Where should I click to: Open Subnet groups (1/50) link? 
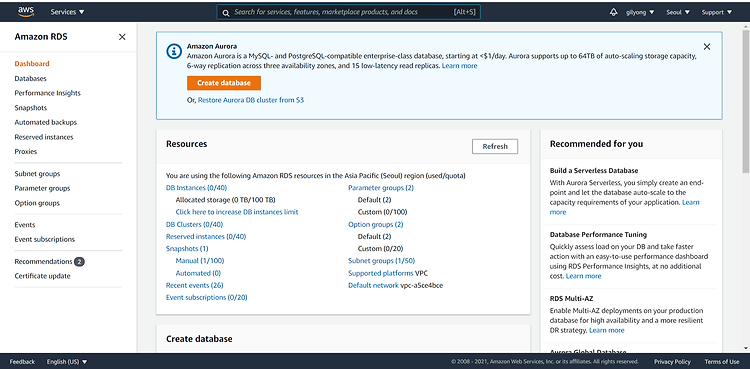(382, 261)
